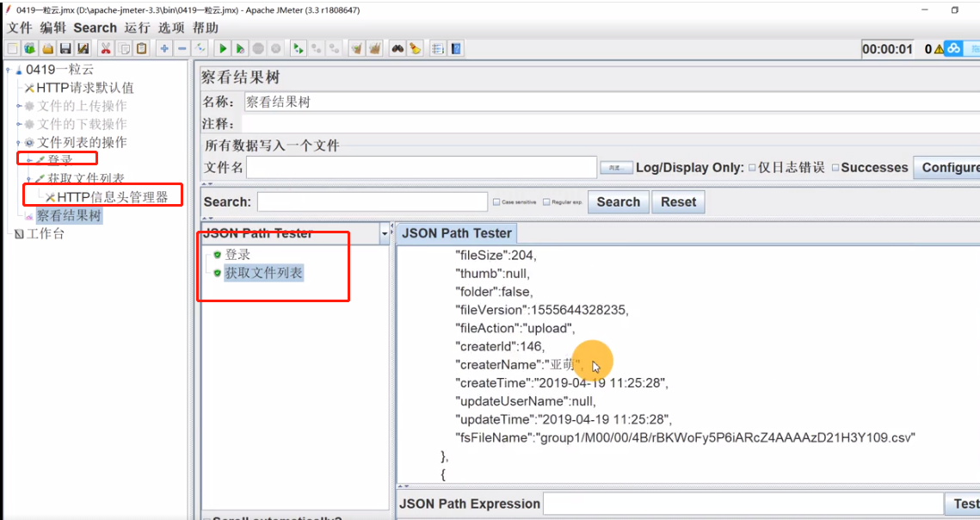Open the 选项 menu
The height and width of the screenshot is (520, 980).
[x=171, y=28]
